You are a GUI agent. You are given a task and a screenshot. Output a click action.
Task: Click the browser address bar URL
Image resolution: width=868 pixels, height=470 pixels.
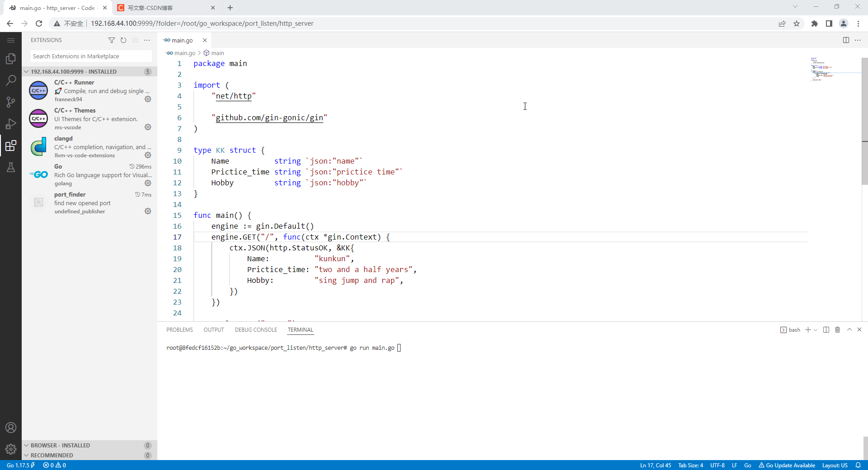(x=202, y=23)
